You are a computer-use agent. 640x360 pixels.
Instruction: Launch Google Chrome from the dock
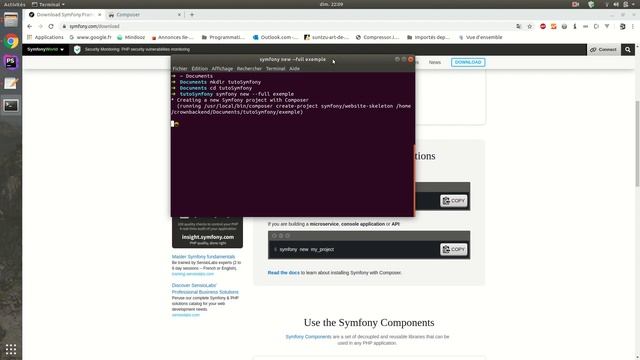click(11, 42)
